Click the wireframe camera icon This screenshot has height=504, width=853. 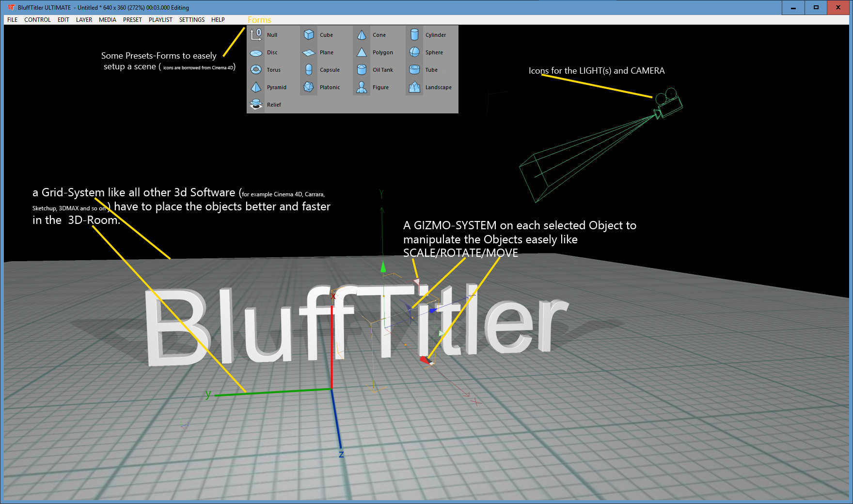[x=668, y=103]
